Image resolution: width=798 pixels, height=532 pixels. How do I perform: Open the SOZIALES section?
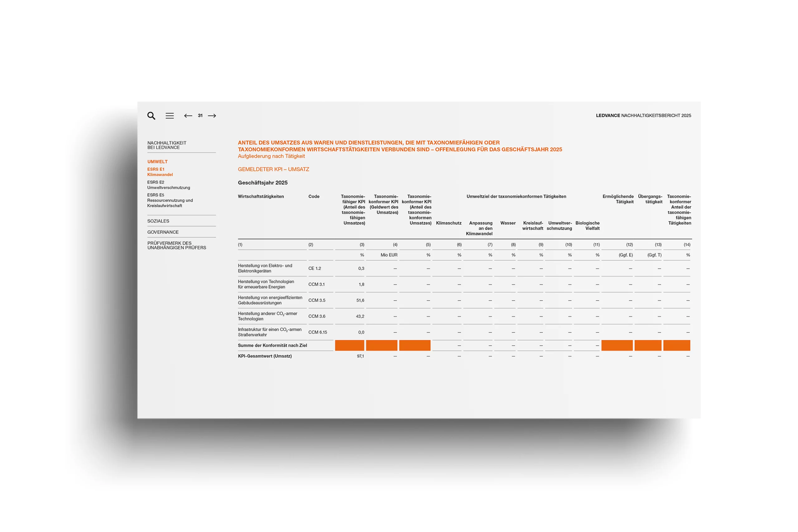pyautogui.click(x=158, y=221)
